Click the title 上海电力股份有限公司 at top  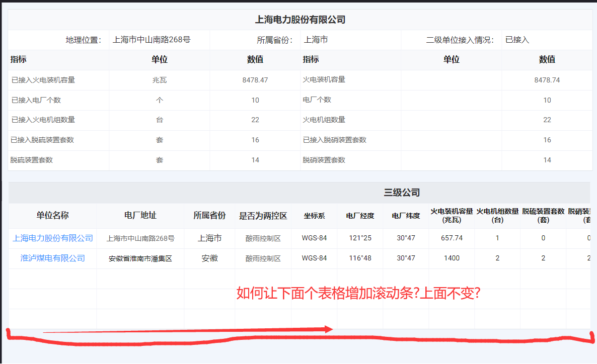(x=300, y=20)
